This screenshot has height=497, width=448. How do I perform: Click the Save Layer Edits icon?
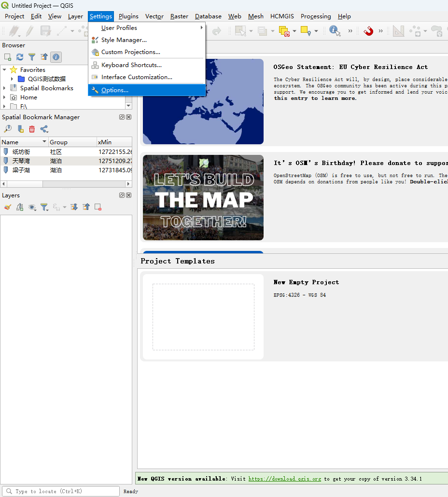click(46, 31)
